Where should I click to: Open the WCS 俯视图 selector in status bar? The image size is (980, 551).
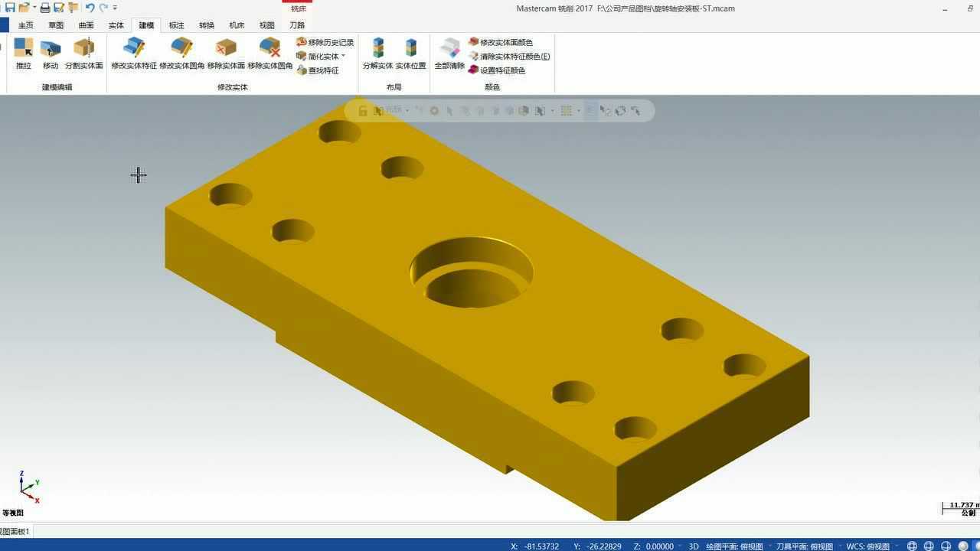point(867,546)
